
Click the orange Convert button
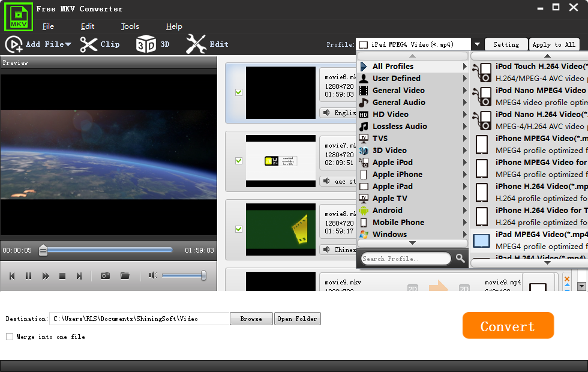[508, 325]
